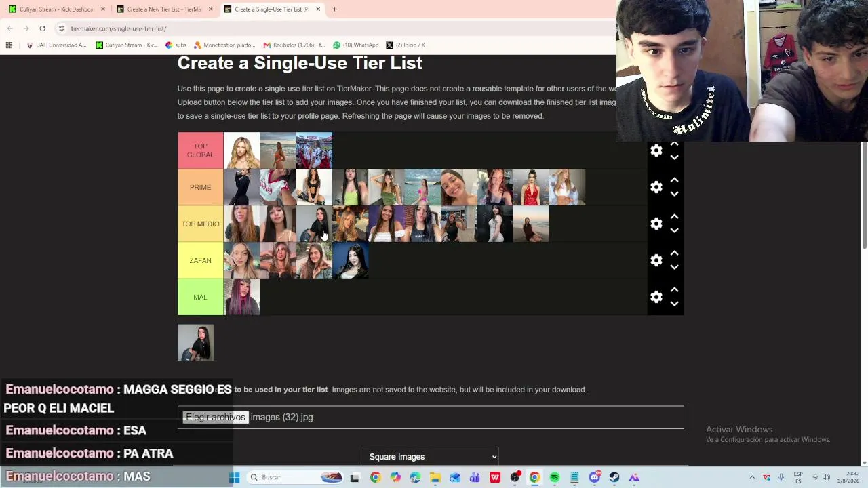The width and height of the screenshot is (868, 488).
Task: Click the orange PRIME tier label
Action: click(x=200, y=187)
